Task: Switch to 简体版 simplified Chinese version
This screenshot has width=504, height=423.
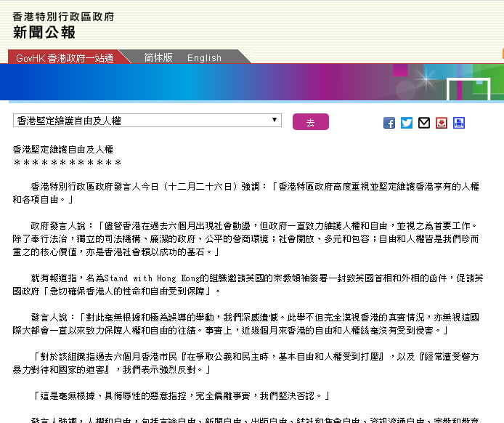Action: pos(158,57)
